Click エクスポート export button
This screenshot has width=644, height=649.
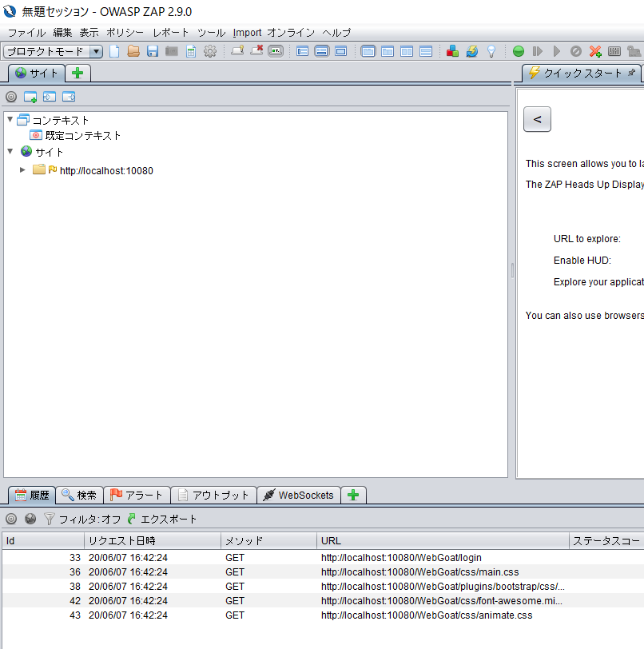pyautogui.click(x=162, y=519)
